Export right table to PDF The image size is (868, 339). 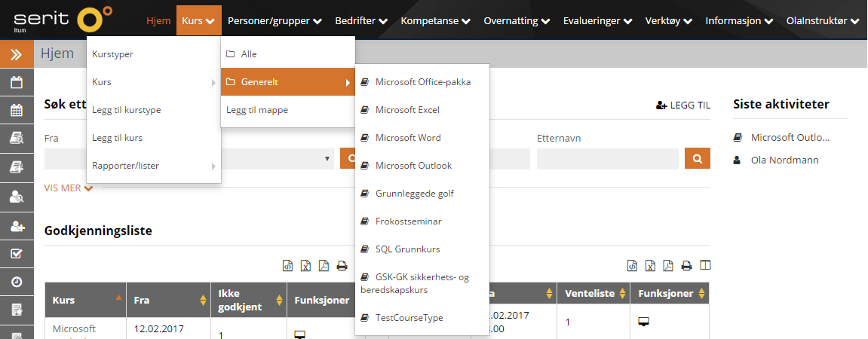point(667,265)
